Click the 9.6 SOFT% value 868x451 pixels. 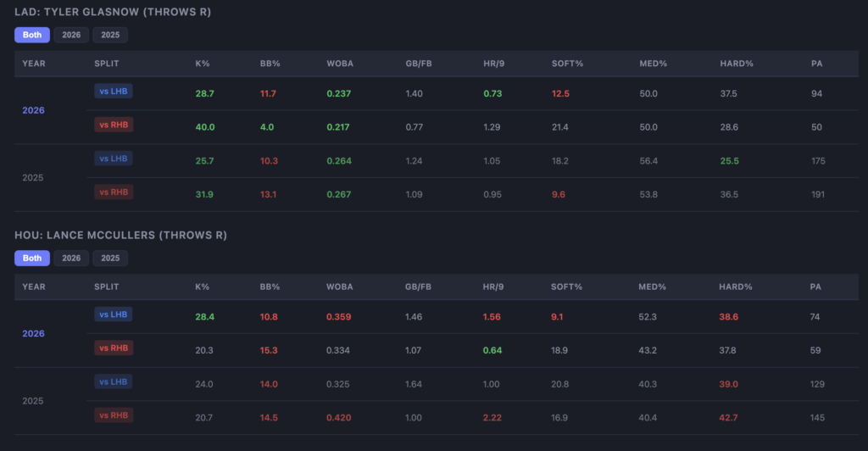(559, 194)
